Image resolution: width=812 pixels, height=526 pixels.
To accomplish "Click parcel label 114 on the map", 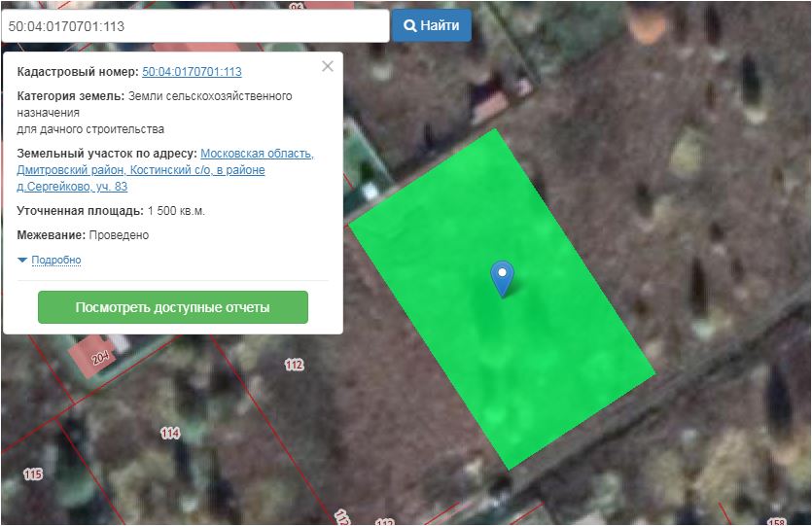I will pos(170,433).
